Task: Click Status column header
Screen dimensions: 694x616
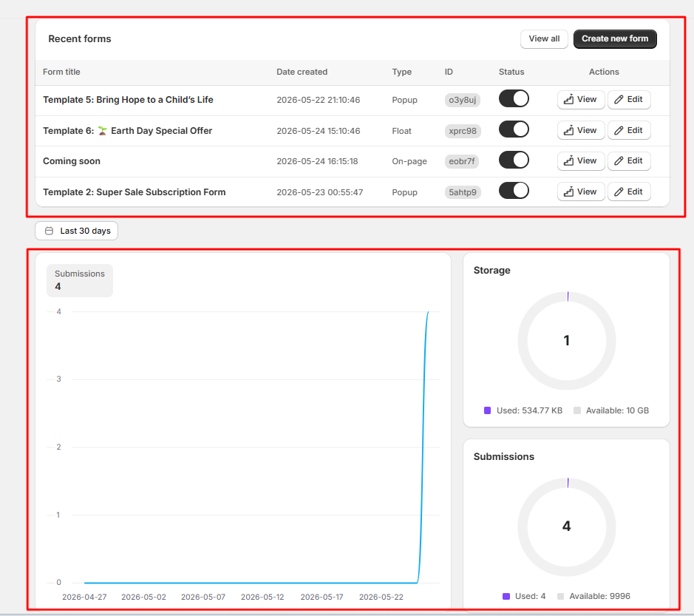Action: (511, 72)
